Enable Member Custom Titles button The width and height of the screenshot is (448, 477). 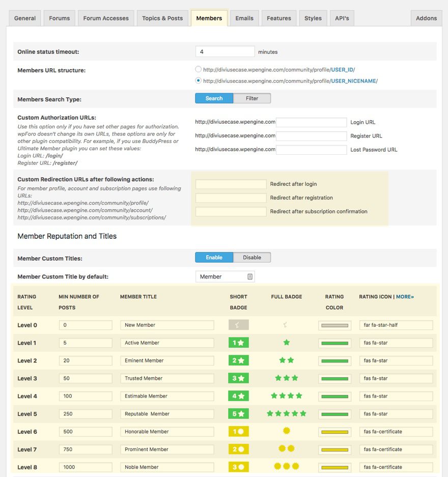[x=214, y=258]
